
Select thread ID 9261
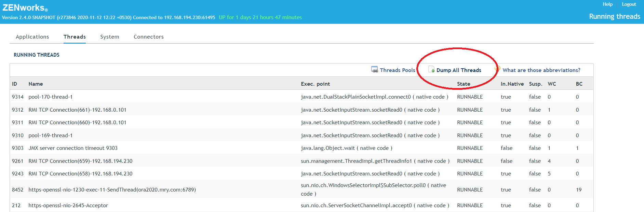pyautogui.click(x=18, y=161)
